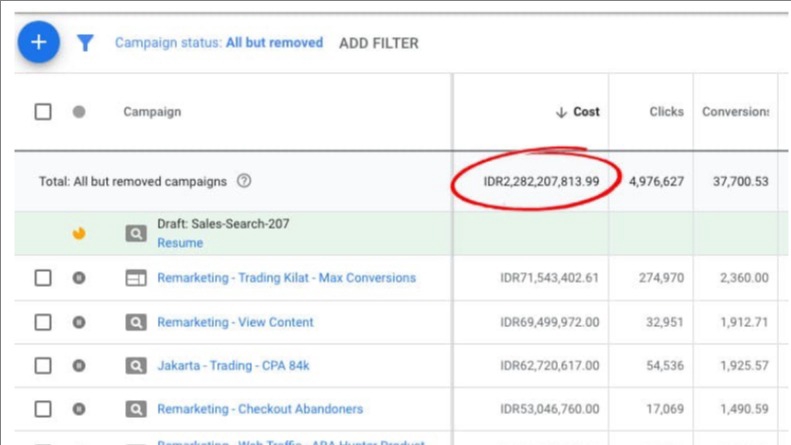Click cost IDR53,046,760.00

[x=549, y=409]
